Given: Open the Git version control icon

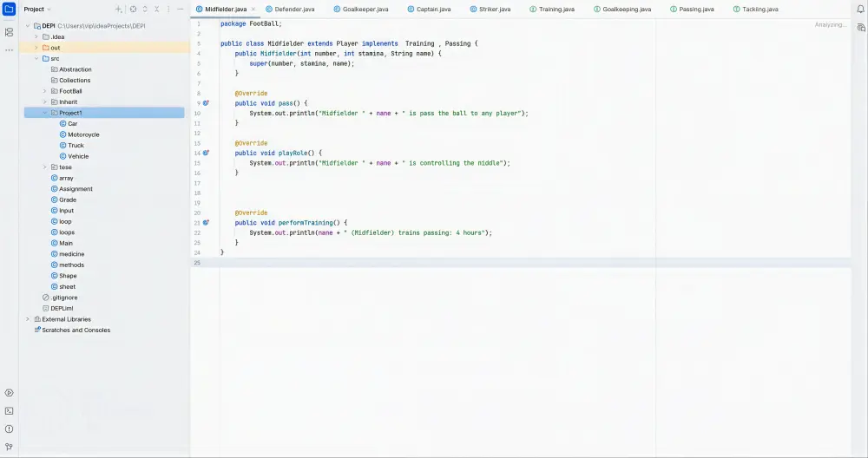Looking at the screenshot, I should tap(9, 447).
